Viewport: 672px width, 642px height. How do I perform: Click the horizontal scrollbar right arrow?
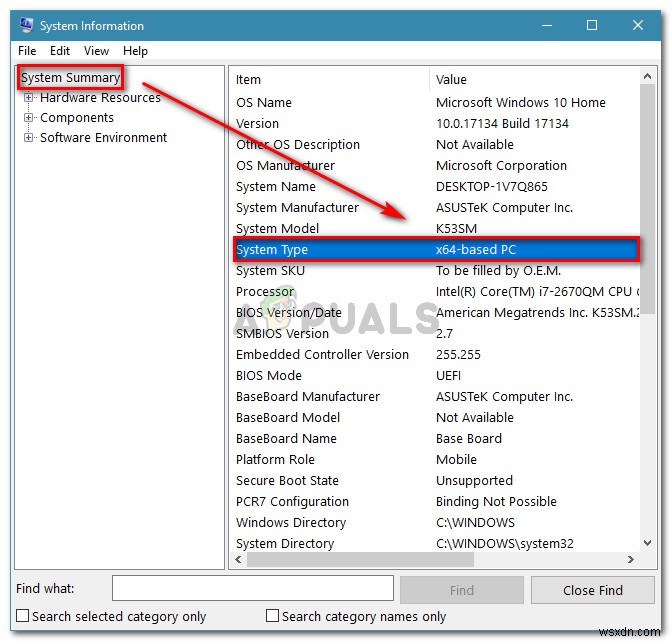pos(630,559)
